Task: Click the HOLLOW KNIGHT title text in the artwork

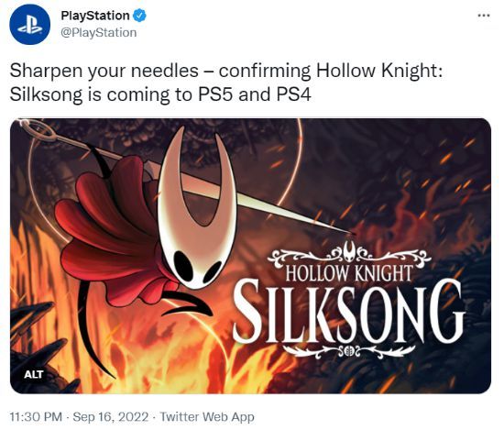Action: pos(348,273)
